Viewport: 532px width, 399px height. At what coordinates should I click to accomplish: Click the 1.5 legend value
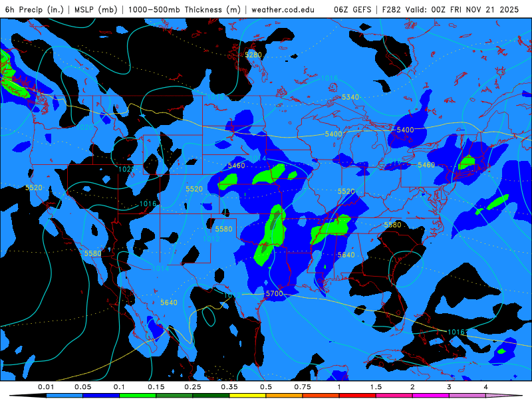(x=376, y=387)
